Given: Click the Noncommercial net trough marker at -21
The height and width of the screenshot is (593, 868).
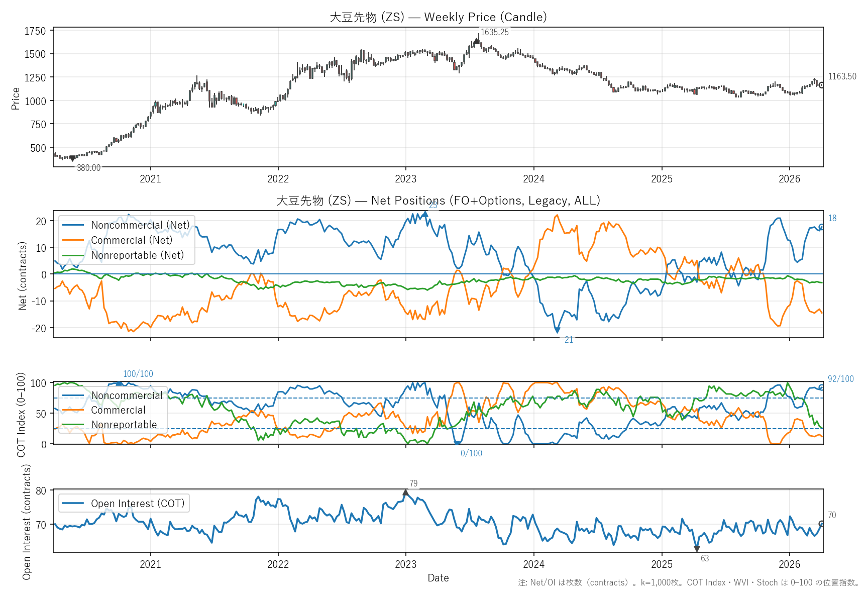Looking at the screenshot, I should pos(557,330).
